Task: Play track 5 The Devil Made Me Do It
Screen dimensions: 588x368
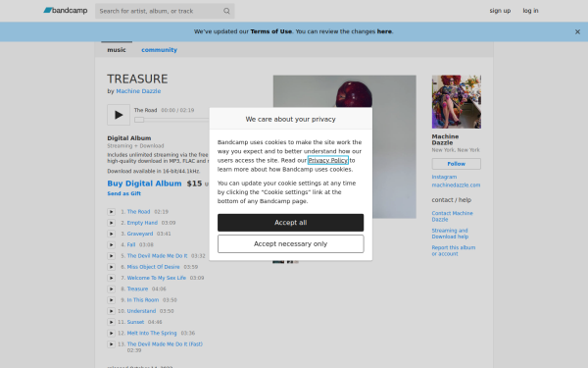Action: click(112, 256)
